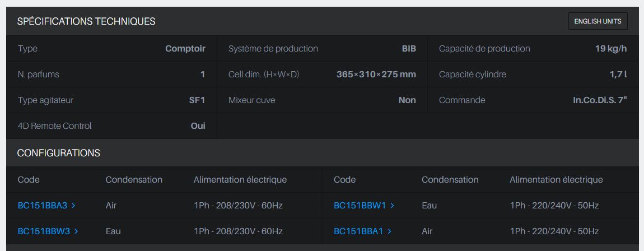
Task: Select the In.Co.Di.S. 7" commande value
Action: coord(596,100)
